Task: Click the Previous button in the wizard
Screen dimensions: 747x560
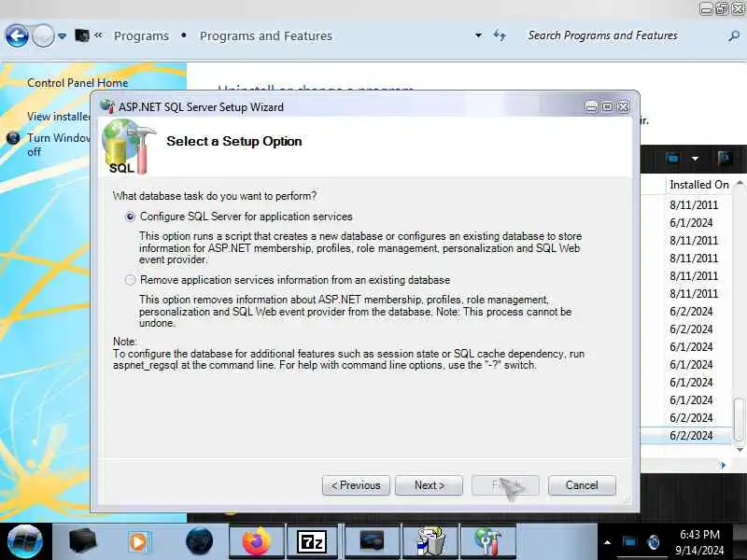Action: click(356, 485)
